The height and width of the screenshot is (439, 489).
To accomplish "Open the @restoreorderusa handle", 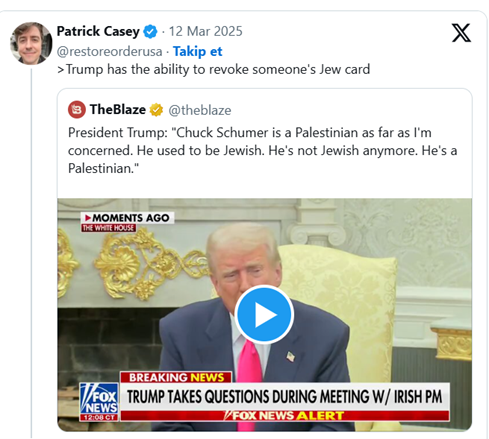I will (109, 51).
